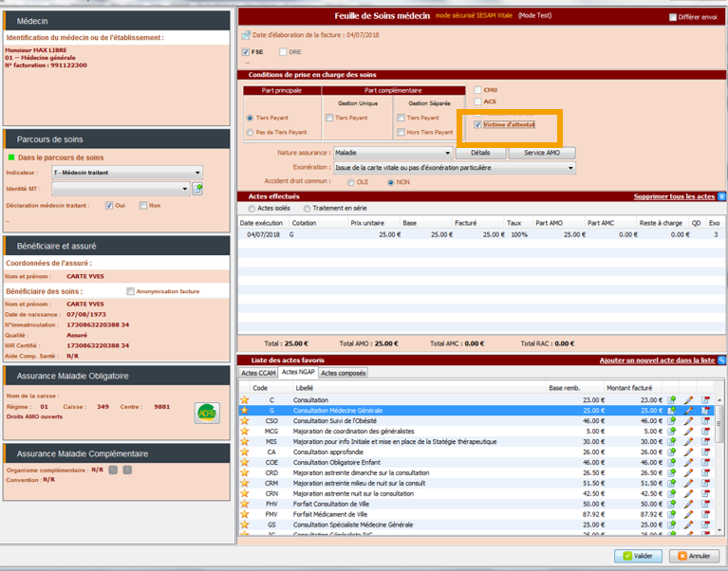Uncheck the Victime d'attentat checkbox
Image resolution: width=728 pixels, height=571 pixels.
coord(477,124)
